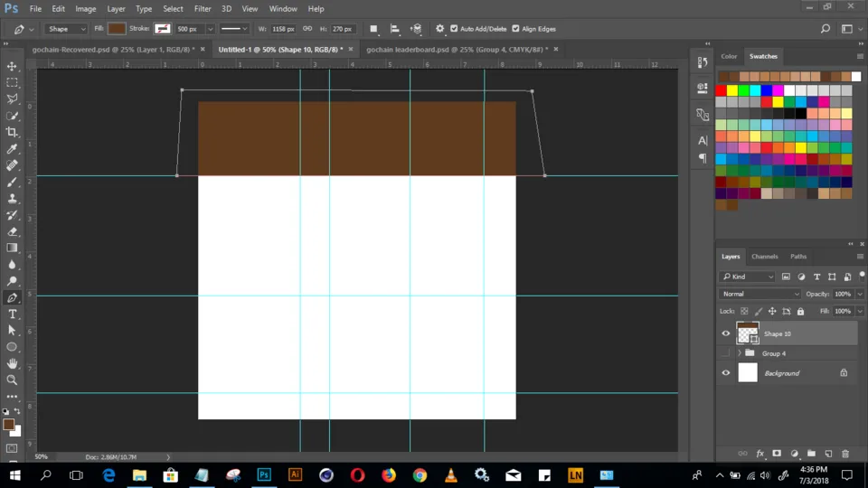Switch to gochain-Recovered.psd tab
The width and height of the screenshot is (868, 488).
[x=114, y=49]
